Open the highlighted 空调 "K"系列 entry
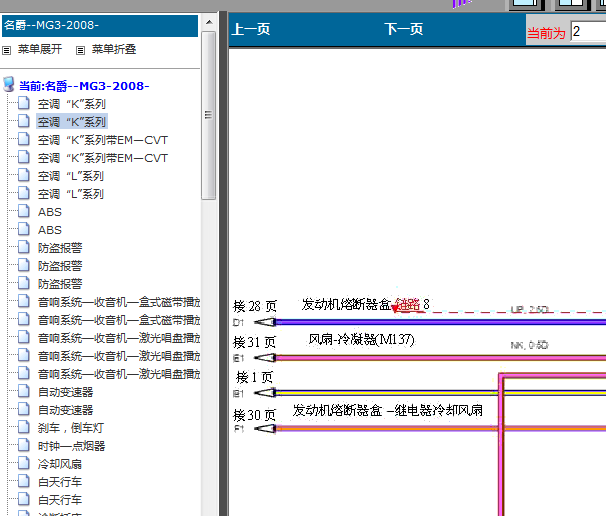This screenshot has width=606, height=516. (x=71, y=122)
